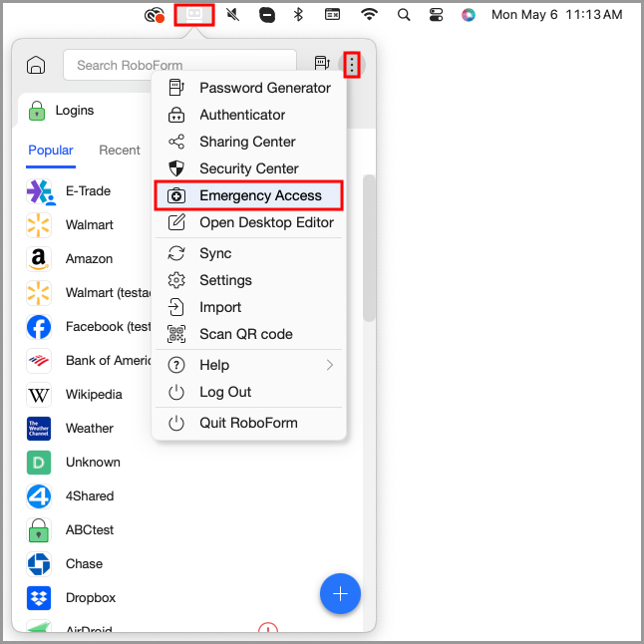Image resolution: width=644 pixels, height=644 pixels.
Task: Open the 4Shared login name
Action: [x=90, y=496]
